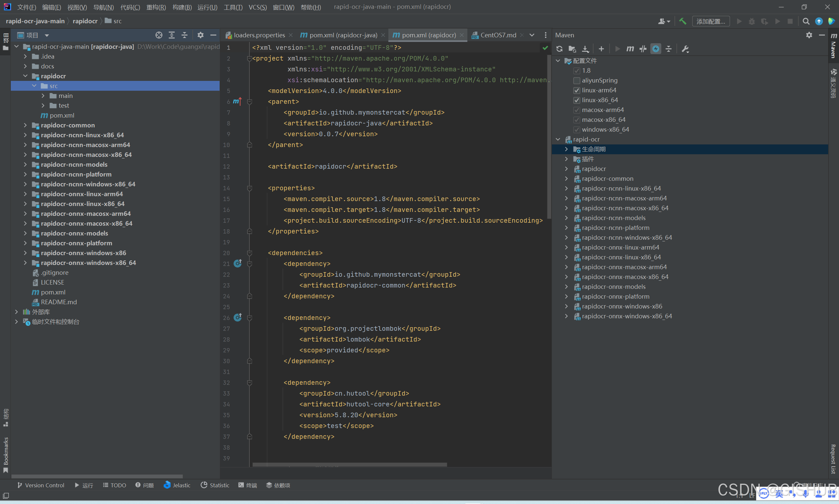The height and width of the screenshot is (504, 839).
Task: Click the 添加配置 button
Action: 711,21
